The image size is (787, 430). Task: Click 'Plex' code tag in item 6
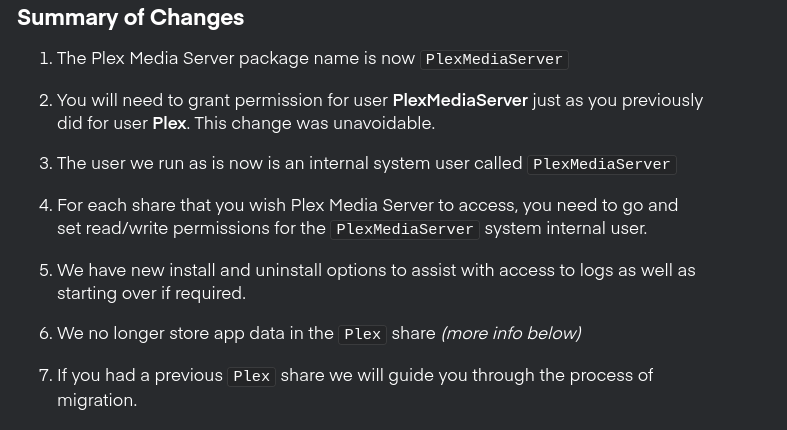coord(362,335)
